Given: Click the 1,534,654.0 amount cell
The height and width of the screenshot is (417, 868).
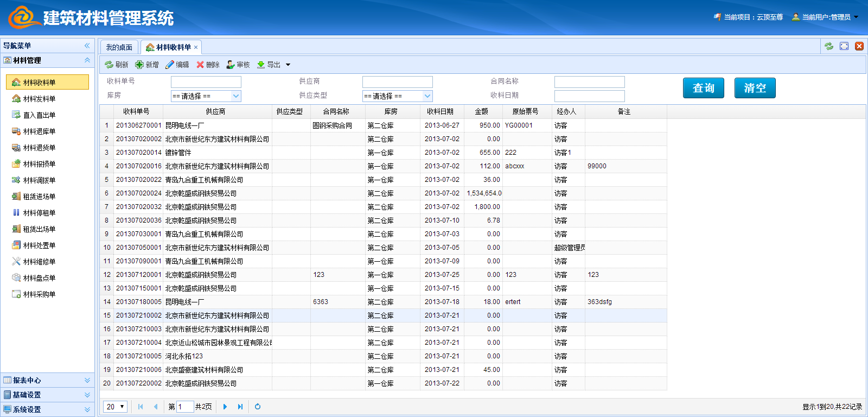Looking at the screenshot, I should 483,193.
